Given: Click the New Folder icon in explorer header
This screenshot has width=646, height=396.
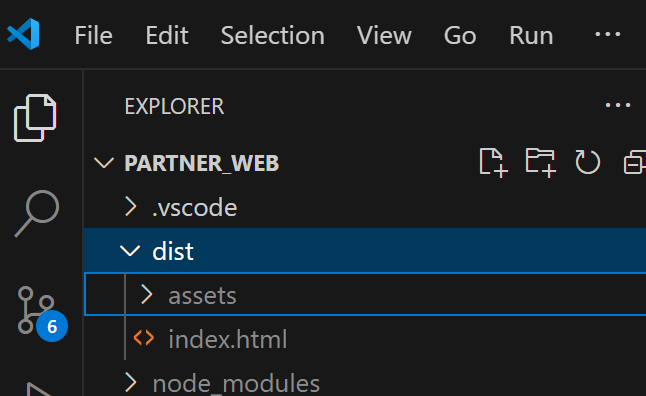Looking at the screenshot, I should 541,163.
